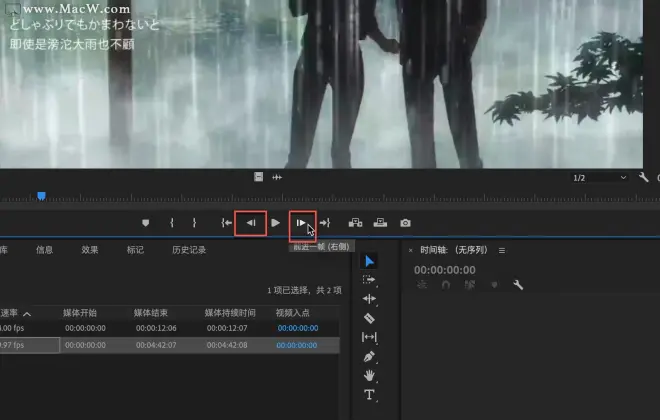
Task: Select the Type tool
Action: pyautogui.click(x=369, y=395)
